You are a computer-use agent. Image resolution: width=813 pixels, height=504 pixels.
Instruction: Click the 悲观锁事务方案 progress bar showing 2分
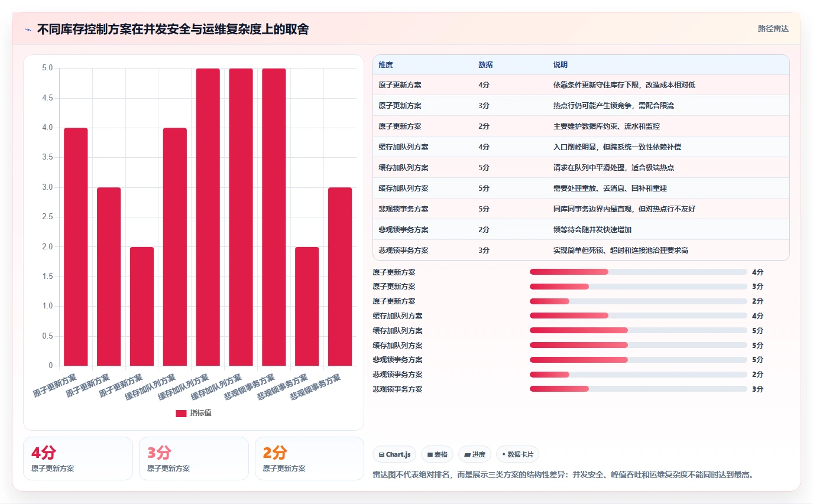click(x=639, y=375)
